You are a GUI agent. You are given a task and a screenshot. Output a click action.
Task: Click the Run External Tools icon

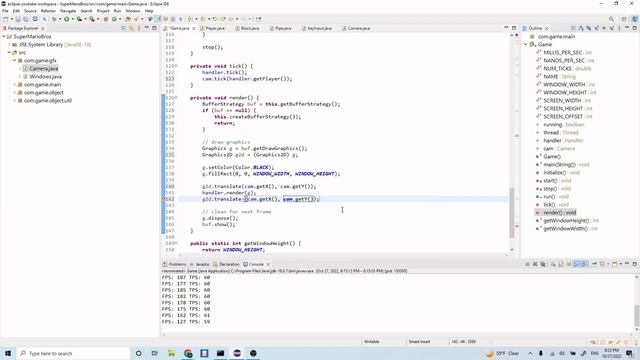pyautogui.click(x=92, y=19)
